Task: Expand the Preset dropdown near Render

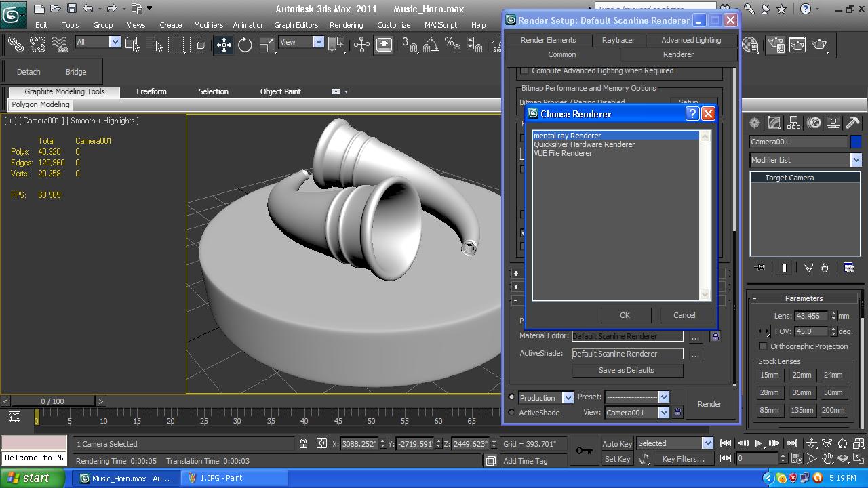Action: (663, 396)
